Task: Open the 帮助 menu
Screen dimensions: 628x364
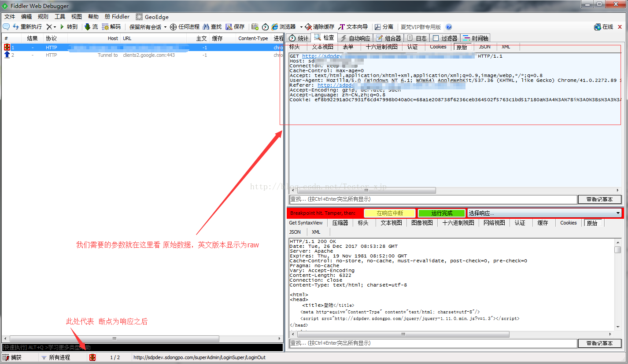Action: coord(93,17)
